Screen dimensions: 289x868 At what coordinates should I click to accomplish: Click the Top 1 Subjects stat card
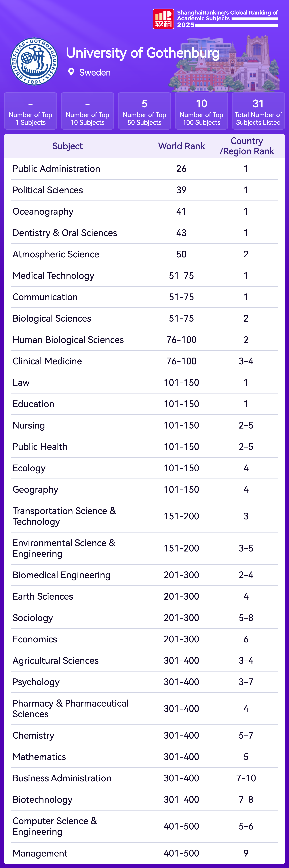(x=30, y=111)
